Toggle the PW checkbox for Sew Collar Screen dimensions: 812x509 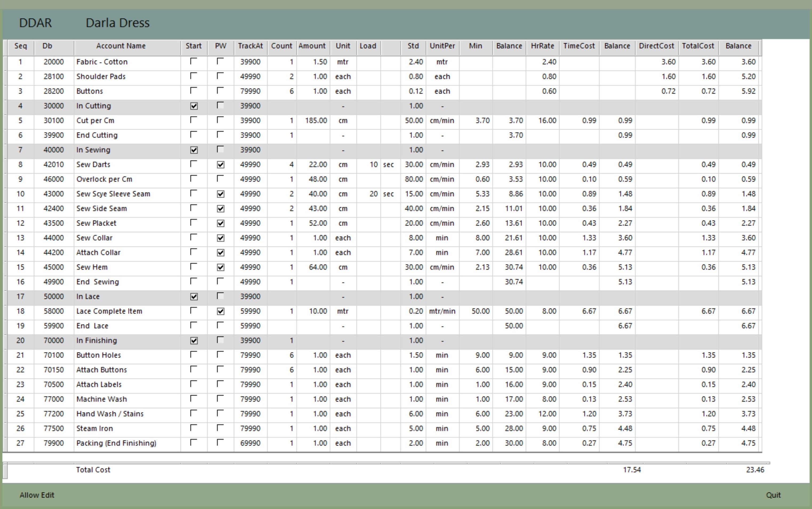tap(220, 238)
